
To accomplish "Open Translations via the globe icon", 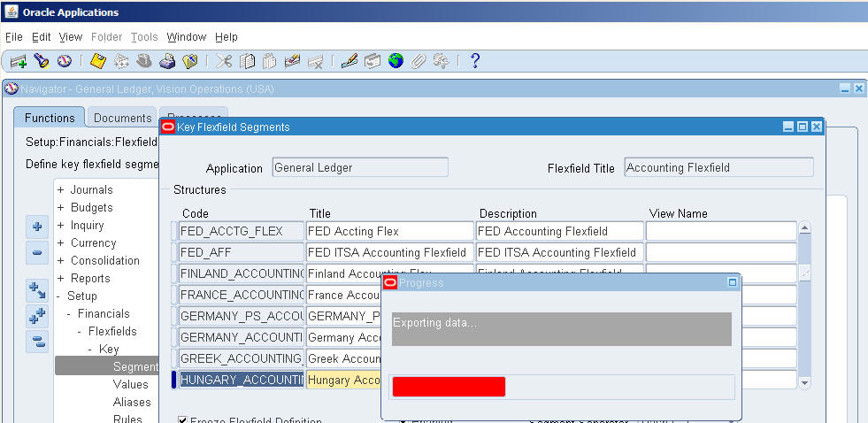I will click(396, 61).
